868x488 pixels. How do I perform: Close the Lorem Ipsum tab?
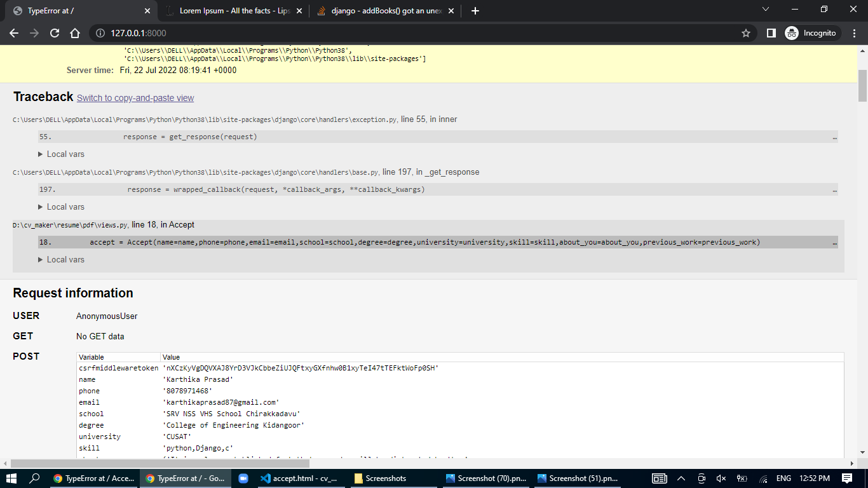299,11
